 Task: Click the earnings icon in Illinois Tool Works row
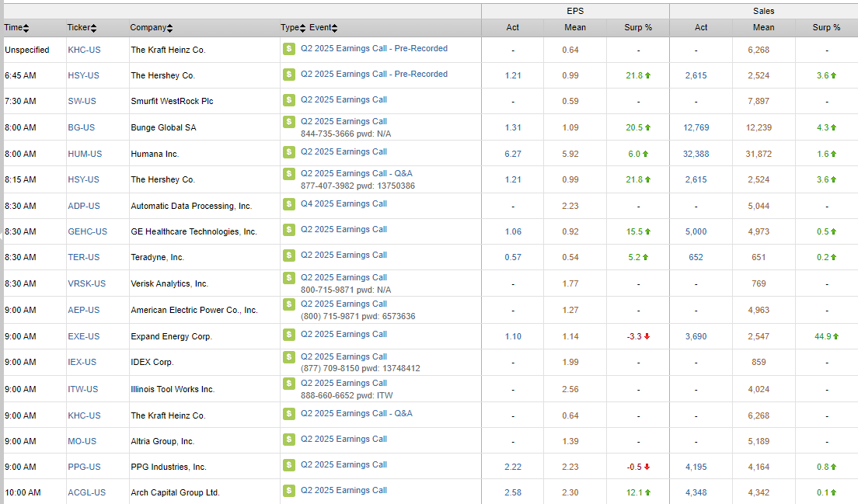click(289, 383)
